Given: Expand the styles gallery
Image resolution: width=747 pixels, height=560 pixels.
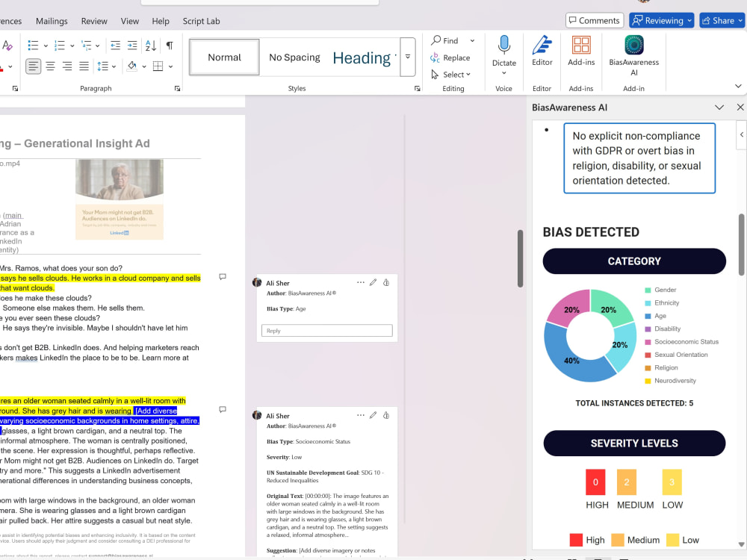Looking at the screenshot, I should pos(408,57).
